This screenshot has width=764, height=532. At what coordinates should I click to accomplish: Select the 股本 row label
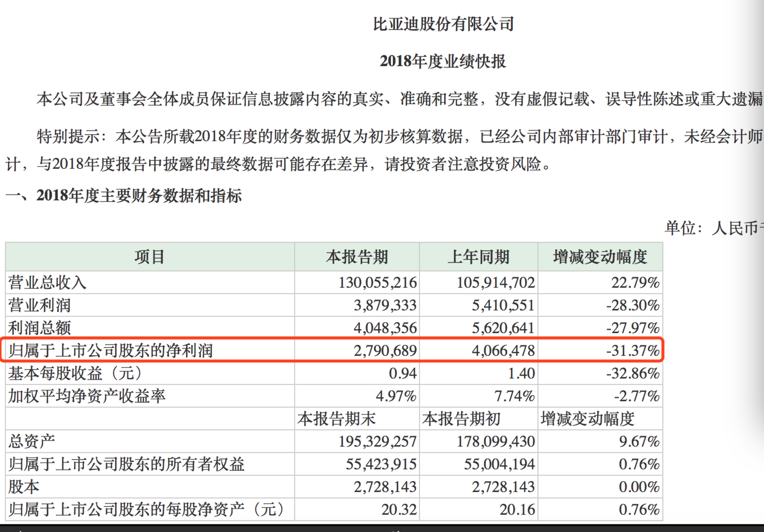pos(24,487)
